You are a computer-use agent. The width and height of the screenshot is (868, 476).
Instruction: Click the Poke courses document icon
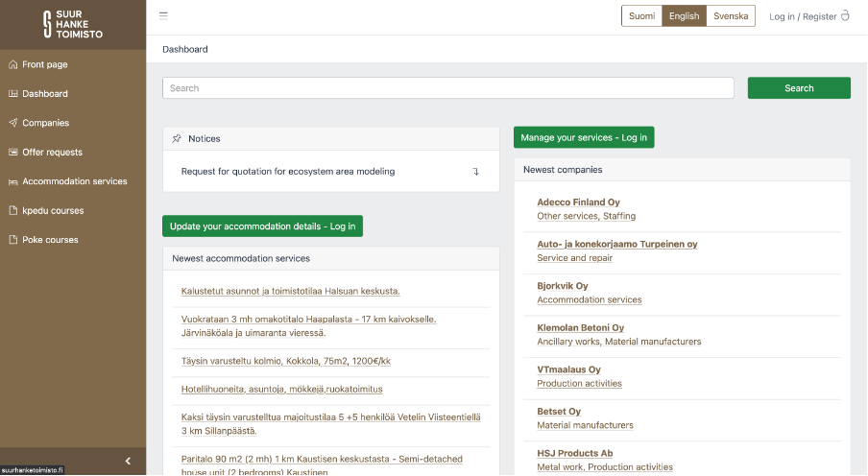point(13,240)
